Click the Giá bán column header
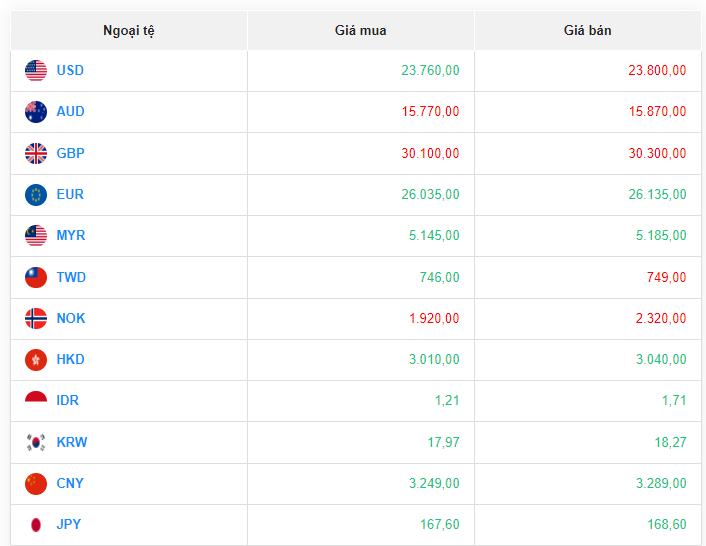Image resolution: width=706 pixels, height=546 pixels. pyautogui.click(x=587, y=30)
